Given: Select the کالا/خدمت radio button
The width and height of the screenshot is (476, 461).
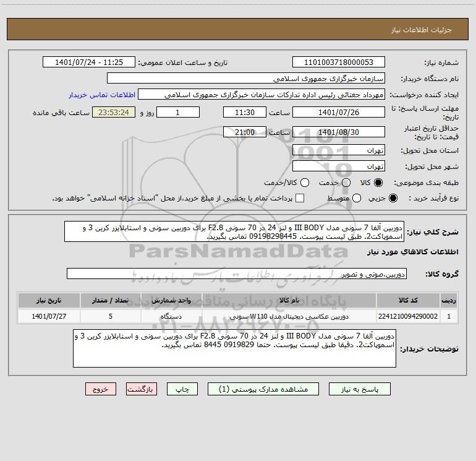Looking at the screenshot, I should 305,183.
